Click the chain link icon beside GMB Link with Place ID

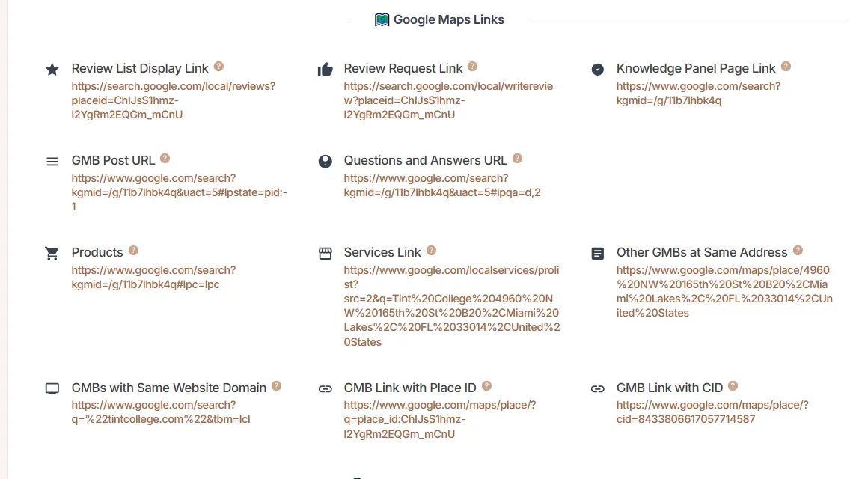tap(325, 389)
